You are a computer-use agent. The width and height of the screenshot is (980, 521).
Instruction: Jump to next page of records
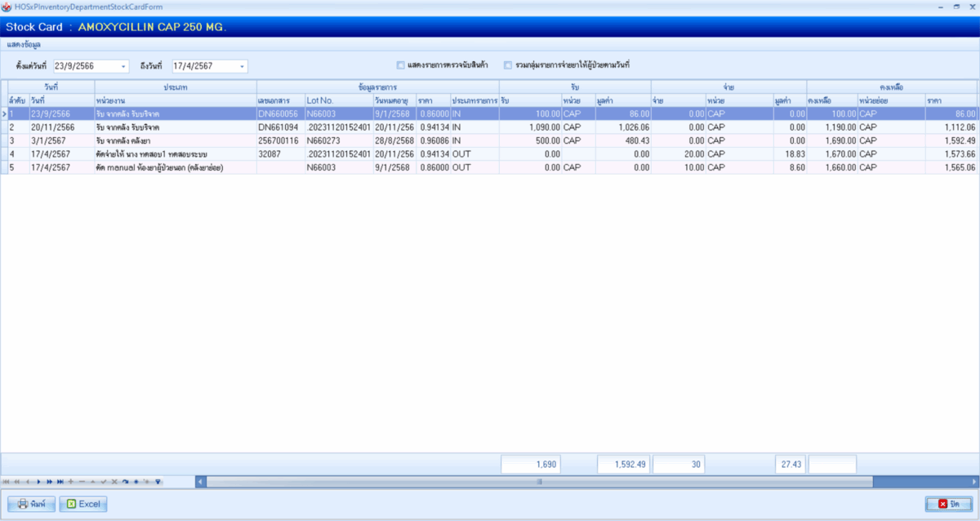50,482
